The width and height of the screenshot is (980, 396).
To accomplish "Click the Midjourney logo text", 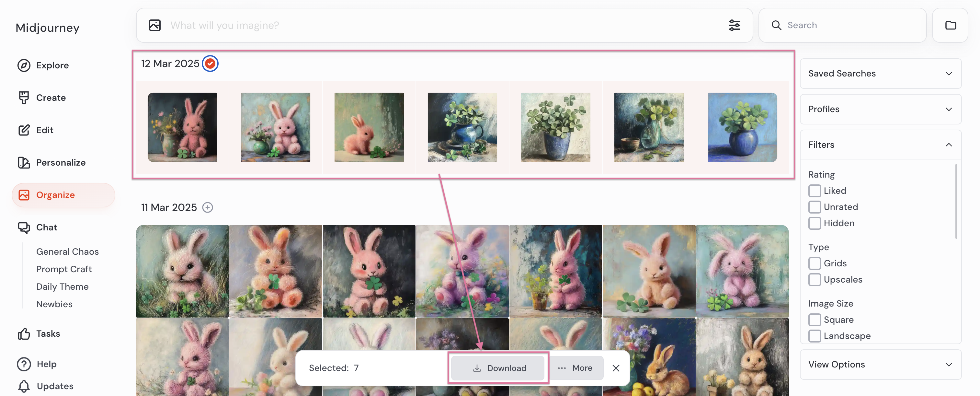I will [48, 28].
